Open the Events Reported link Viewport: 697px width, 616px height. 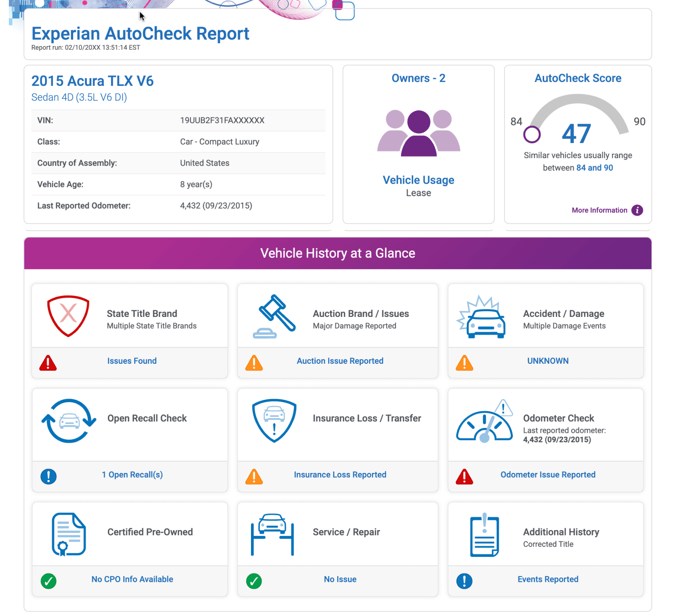547,579
